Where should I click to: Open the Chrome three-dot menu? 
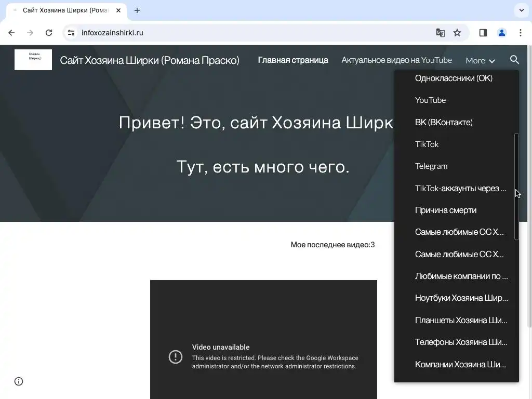point(521,33)
